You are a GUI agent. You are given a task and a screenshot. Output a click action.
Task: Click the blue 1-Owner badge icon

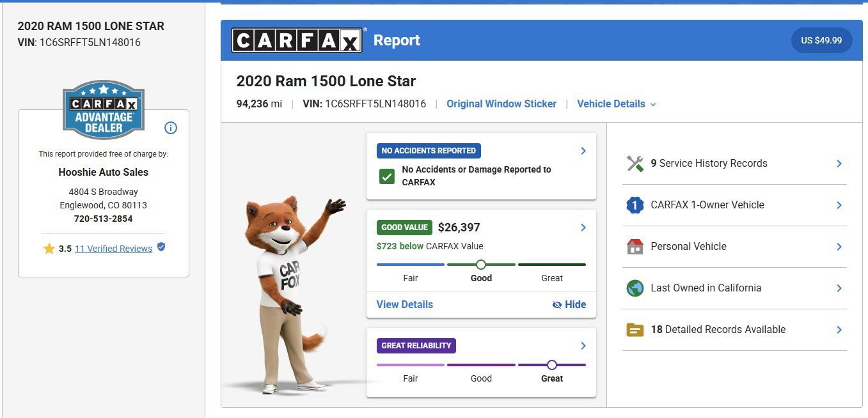635,205
